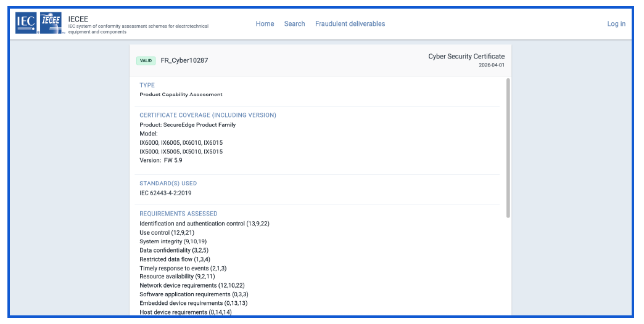Click the IECEE logo
The width and height of the screenshot is (644, 324).
tap(51, 23)
